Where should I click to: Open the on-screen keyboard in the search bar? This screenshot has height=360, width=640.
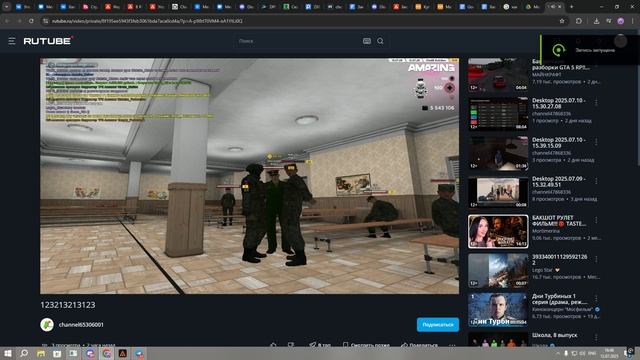point(367,41)
